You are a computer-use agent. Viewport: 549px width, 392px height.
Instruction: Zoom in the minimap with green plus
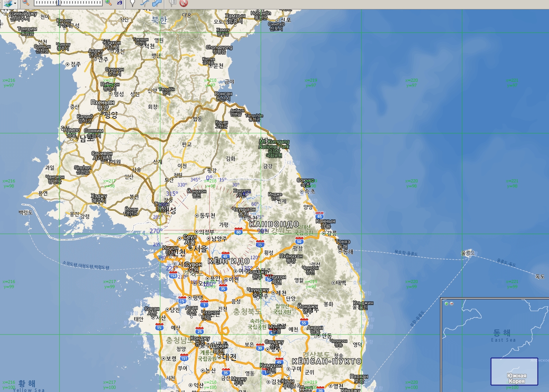[446, 304]
